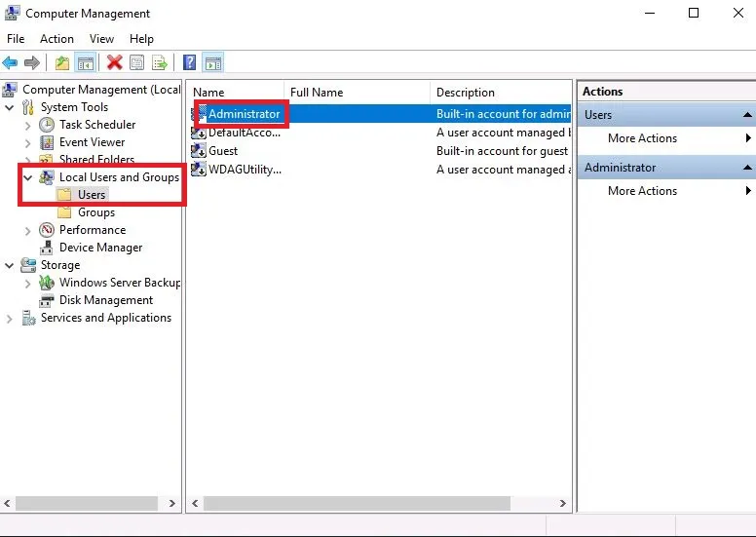
Task: Expand the Task Scheduler tree node
Action: (x=27, y=125)
